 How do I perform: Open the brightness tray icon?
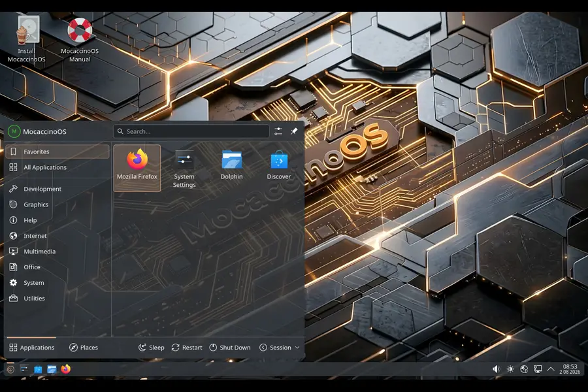[x=510, y=369]
